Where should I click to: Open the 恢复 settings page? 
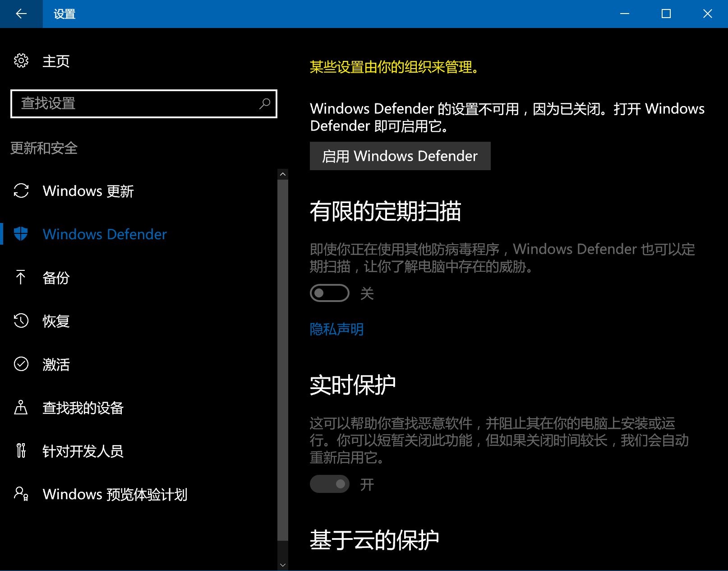56,320
